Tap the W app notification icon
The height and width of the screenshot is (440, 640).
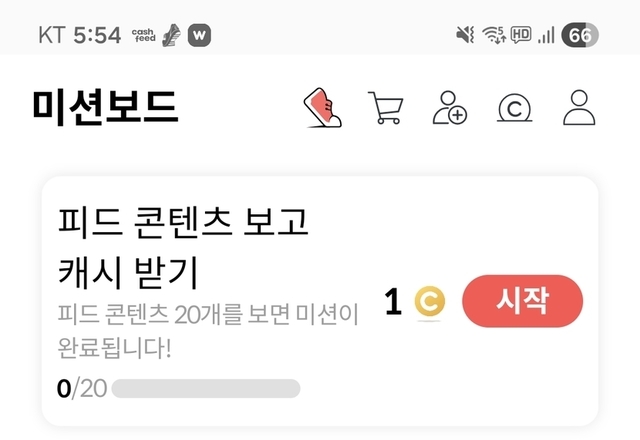[x=200, y=34]
